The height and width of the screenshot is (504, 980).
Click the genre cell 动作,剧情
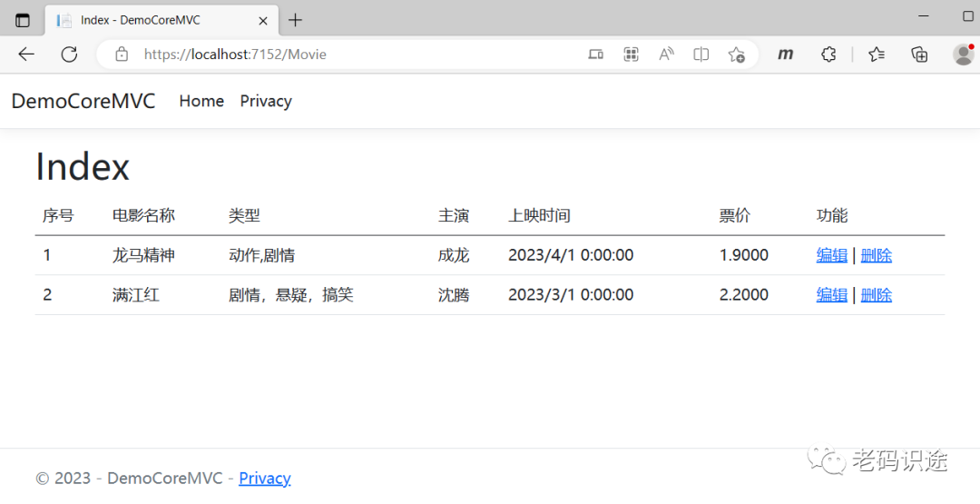262,255
